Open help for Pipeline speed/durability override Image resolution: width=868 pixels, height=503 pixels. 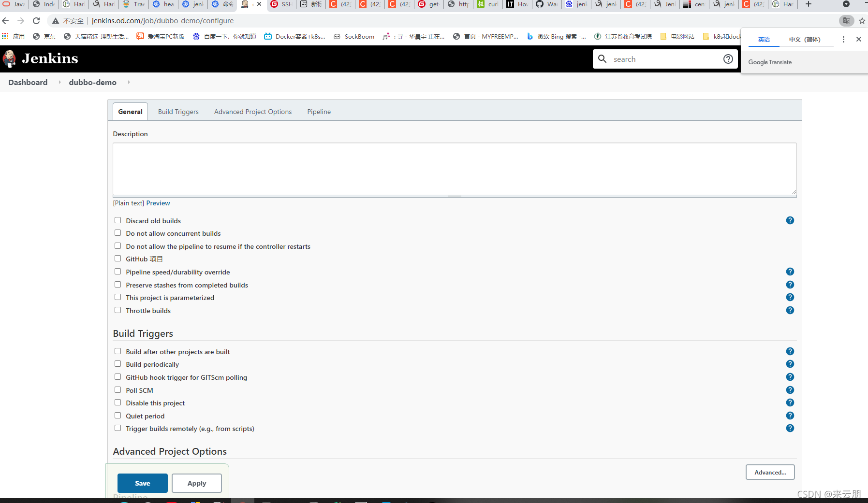(790, 272)
